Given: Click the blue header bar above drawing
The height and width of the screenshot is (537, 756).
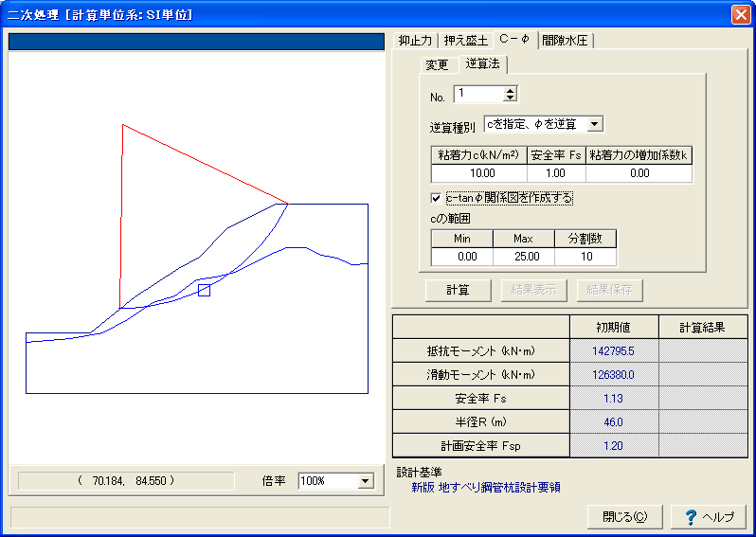Looking at the screenshot, I should 196,42.
